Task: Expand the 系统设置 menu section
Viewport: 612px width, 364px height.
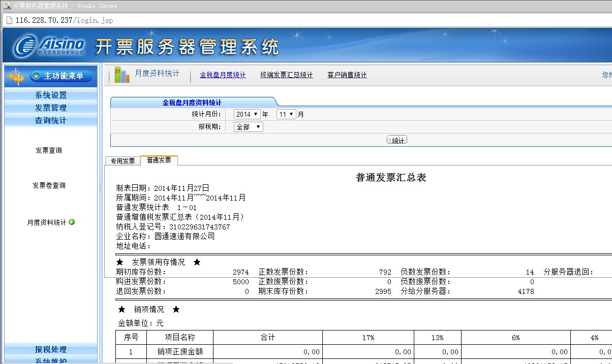Action: (x=50, y=95)
